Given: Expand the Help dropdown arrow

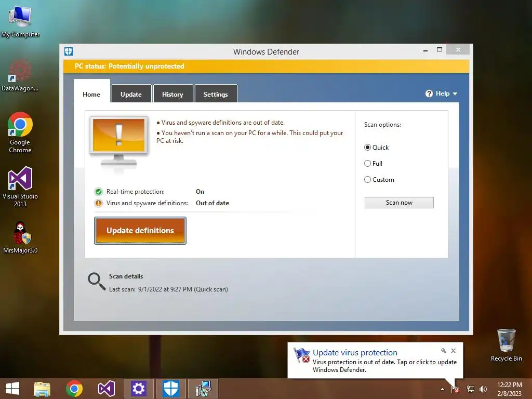Looking at the screenshot, I should point(455,94).
